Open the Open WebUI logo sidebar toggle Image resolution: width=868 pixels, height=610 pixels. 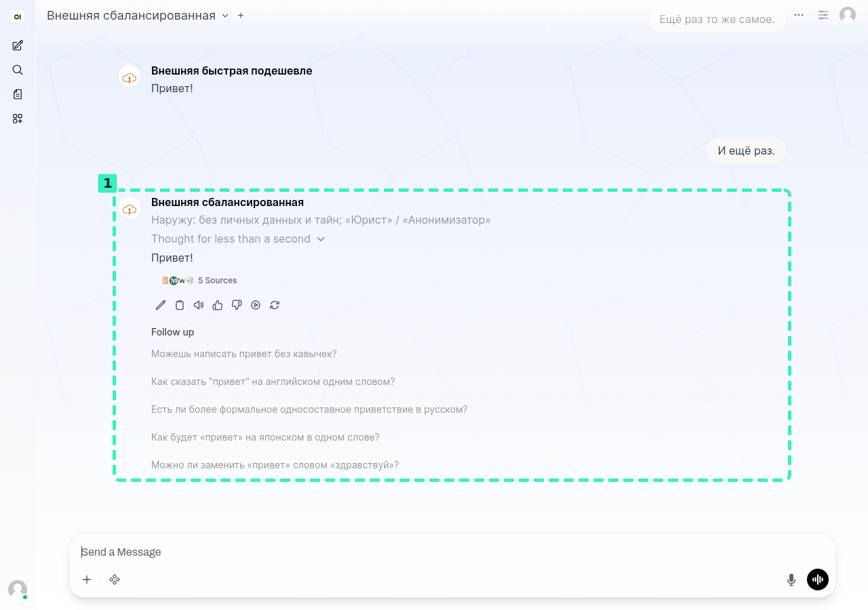tap(18, 17)
